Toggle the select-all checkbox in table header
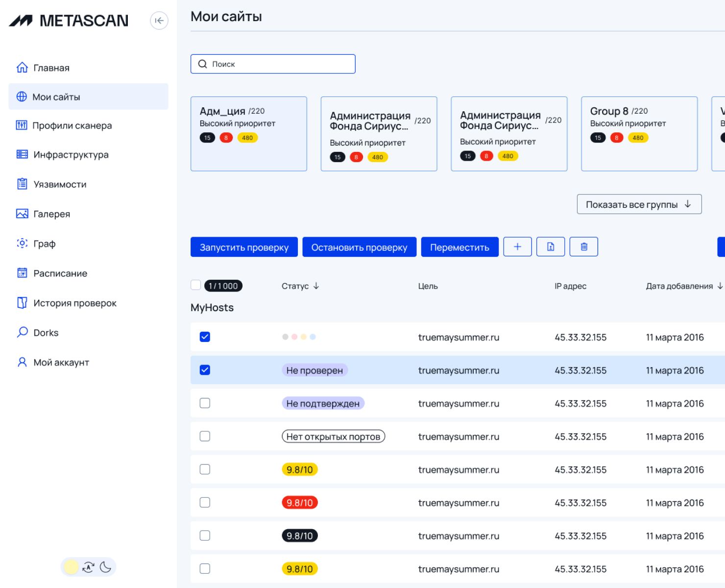725x588 pixels. tap(195, 285)
